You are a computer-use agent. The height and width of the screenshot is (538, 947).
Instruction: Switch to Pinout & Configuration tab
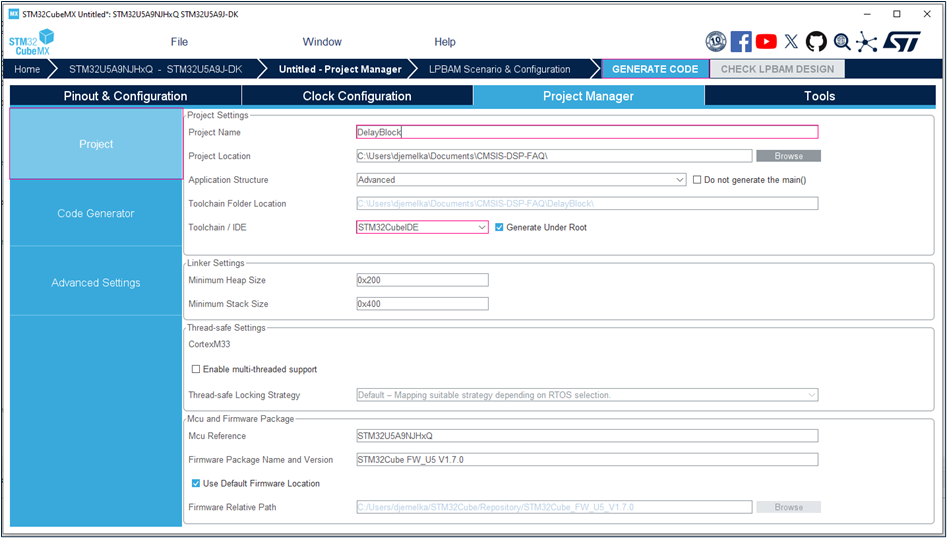126,96
